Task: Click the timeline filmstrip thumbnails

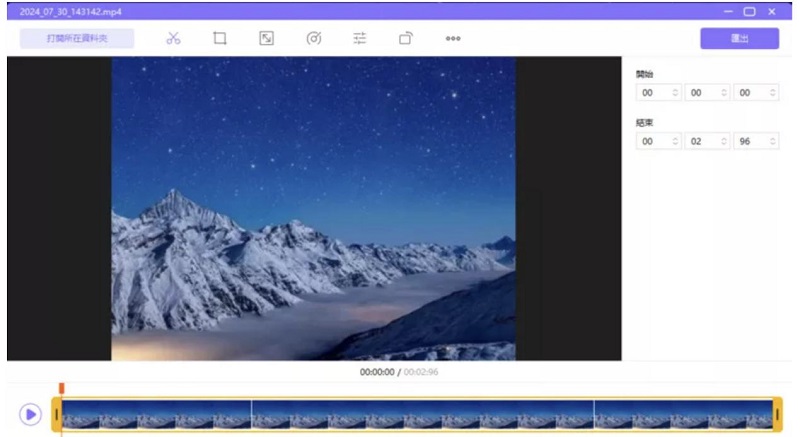Action: click(417, 415)
